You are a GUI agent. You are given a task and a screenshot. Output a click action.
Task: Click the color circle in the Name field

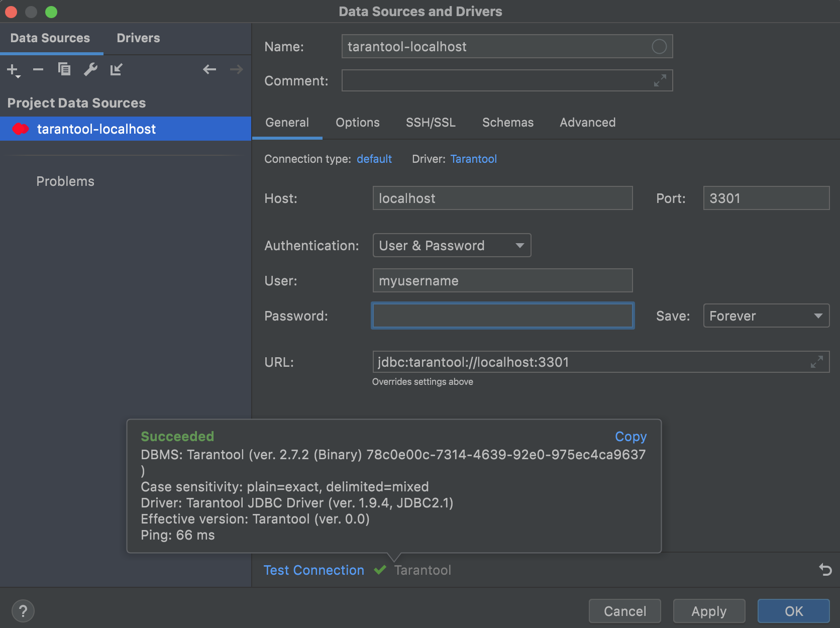(x=659, y=47)
